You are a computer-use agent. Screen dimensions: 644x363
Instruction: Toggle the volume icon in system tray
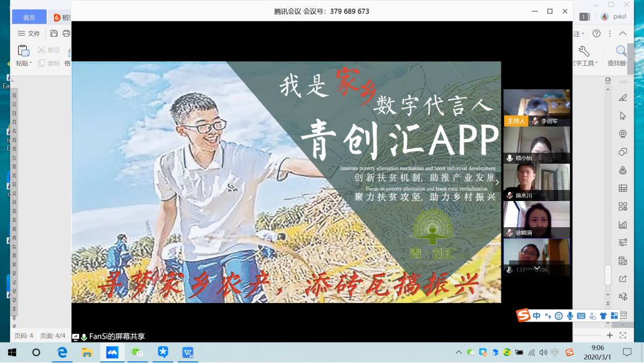[543, 353]
